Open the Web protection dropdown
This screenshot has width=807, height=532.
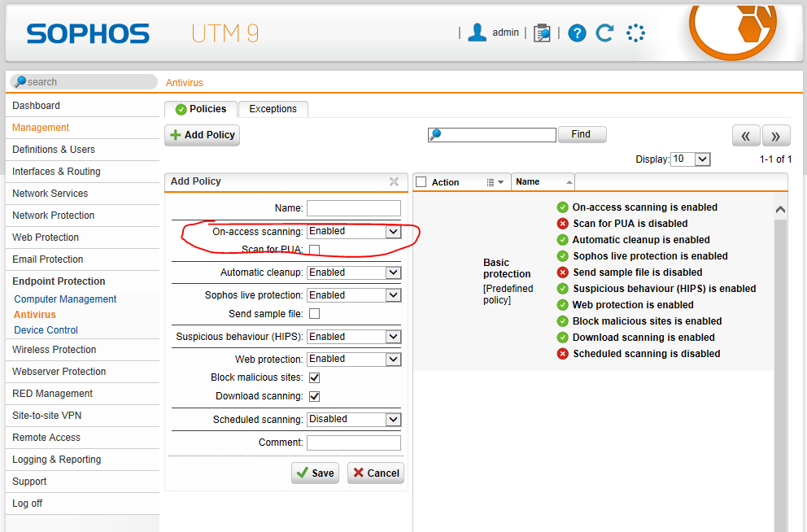(x=354, y=359)
